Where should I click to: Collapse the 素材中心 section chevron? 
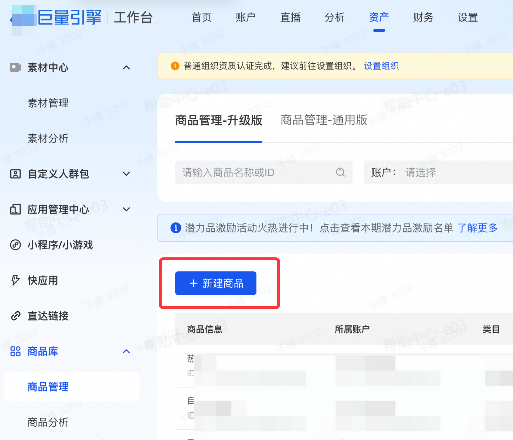(126, 68)
